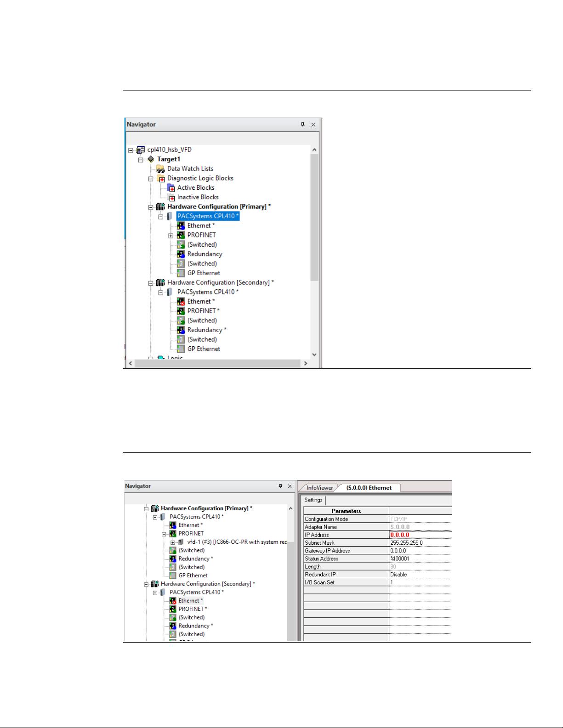This screenshot has width=563, height=728.
Task: Collapse the highlighted PACSystems CPL410 node
Action: tap(161, 217)
